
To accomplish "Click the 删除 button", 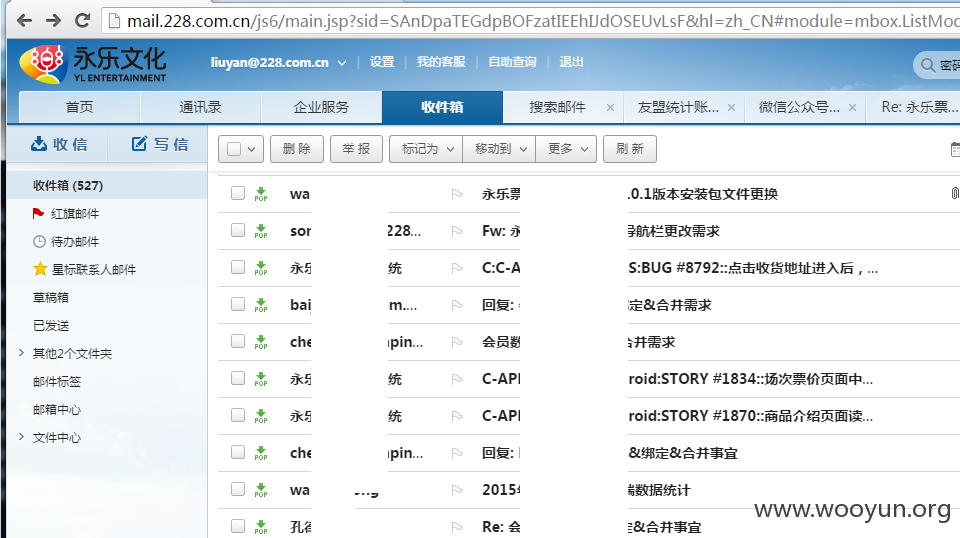I will pos(297,149).
